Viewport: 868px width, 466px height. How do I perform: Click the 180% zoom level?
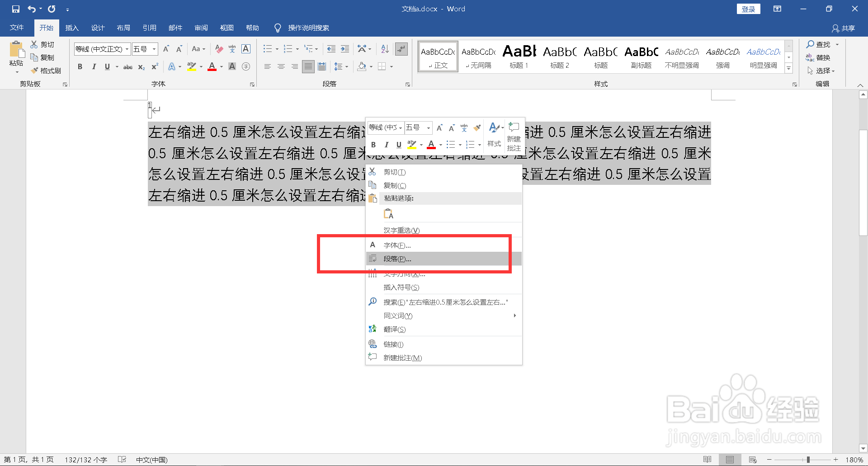(854, 460)
